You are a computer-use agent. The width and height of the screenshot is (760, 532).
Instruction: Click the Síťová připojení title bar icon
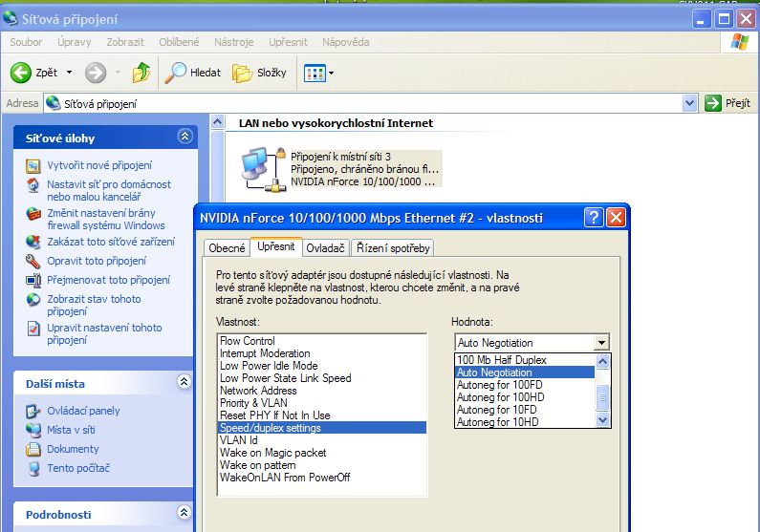[11, 18]
